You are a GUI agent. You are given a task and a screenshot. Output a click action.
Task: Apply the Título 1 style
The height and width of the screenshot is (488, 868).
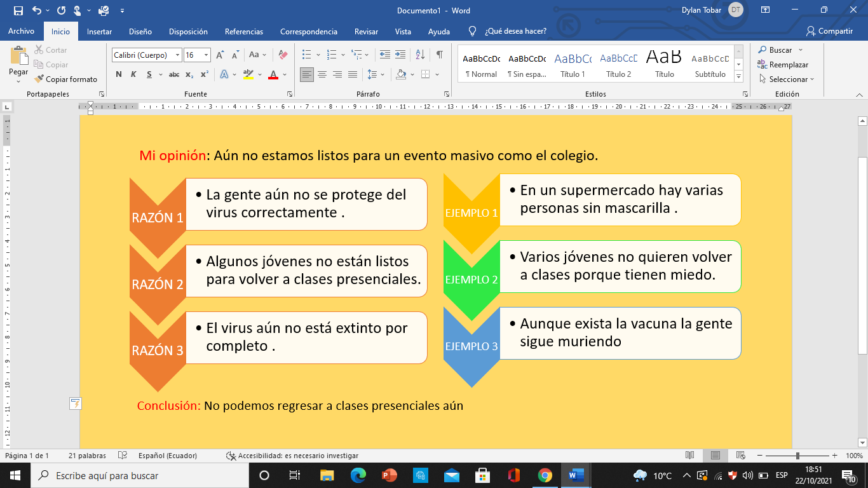click(573, 64)
